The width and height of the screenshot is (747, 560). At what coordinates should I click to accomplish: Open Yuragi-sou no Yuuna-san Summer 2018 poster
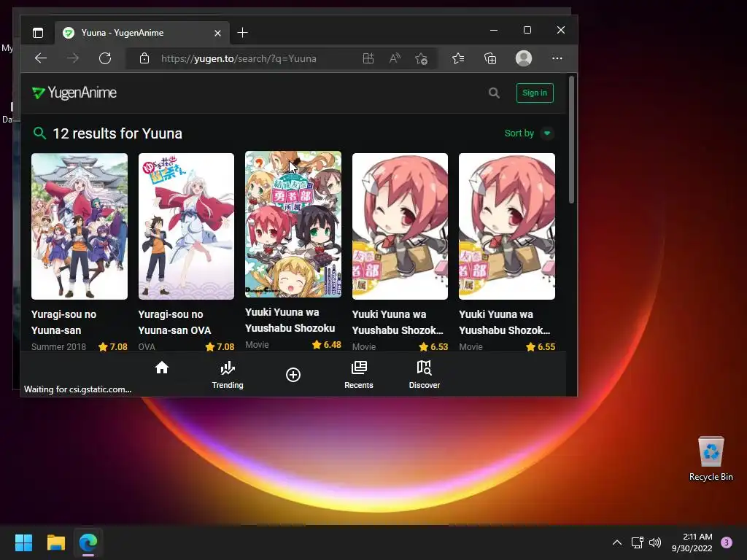[x=80, y=226]
